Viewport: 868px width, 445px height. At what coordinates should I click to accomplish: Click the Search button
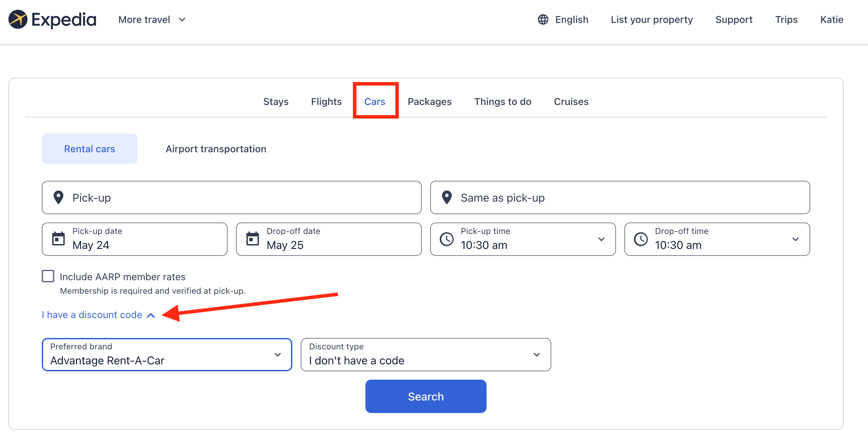(425, 396)
